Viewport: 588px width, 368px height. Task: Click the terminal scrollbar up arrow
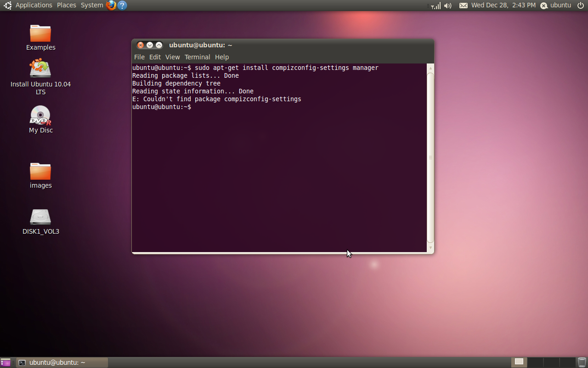(430, 68)
